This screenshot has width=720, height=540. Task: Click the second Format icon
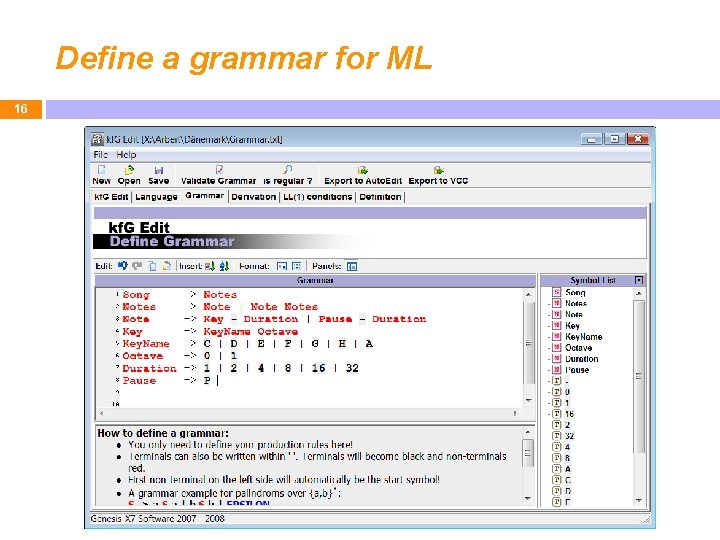(x=297, y=266)
